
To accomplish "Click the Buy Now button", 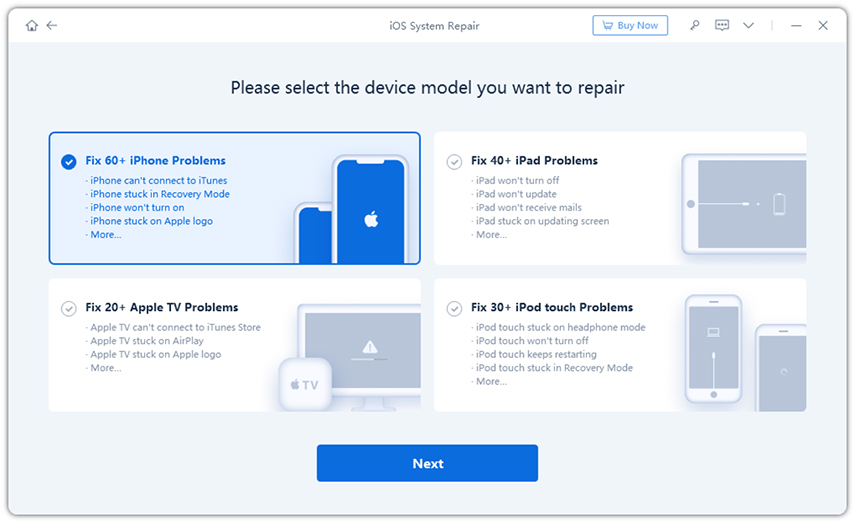I will [631, 26].
